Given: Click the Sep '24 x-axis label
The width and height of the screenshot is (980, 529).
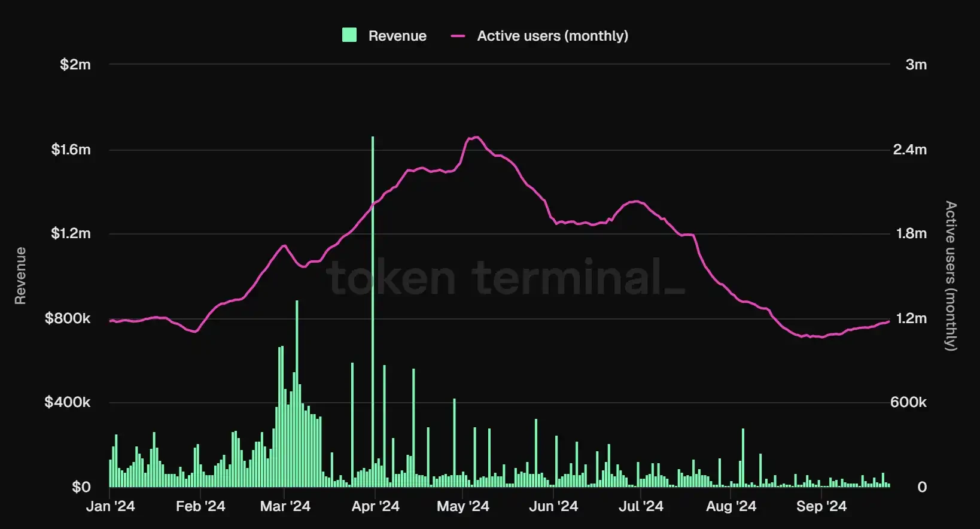Looking at the screenshot, I should click(x=821, y=506).
